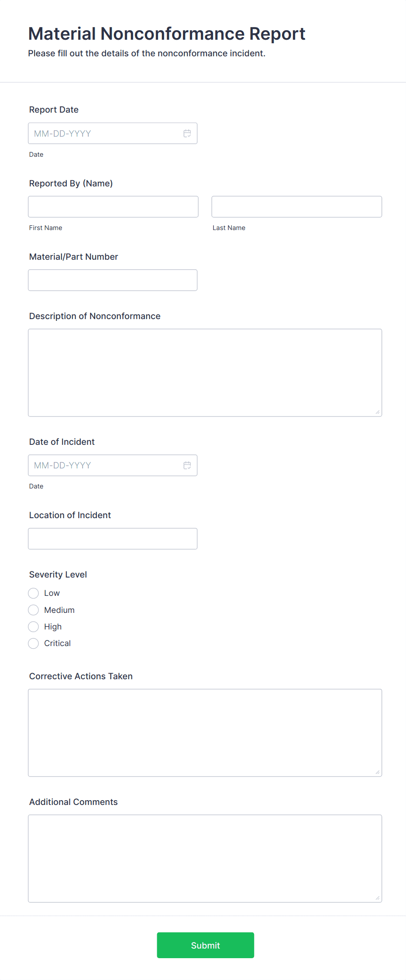Click into Corrective Actions Taken textarea

click(205, 732)
